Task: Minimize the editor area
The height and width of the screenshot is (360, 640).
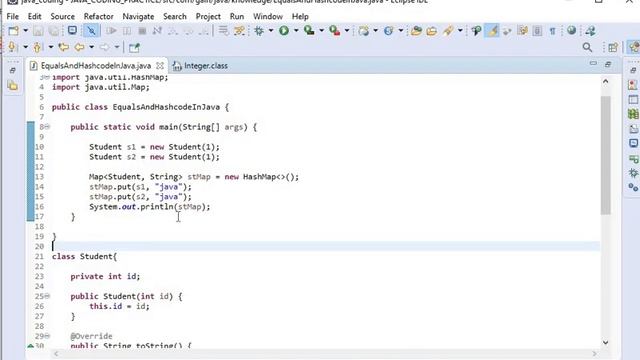Action: coord(593,64)
